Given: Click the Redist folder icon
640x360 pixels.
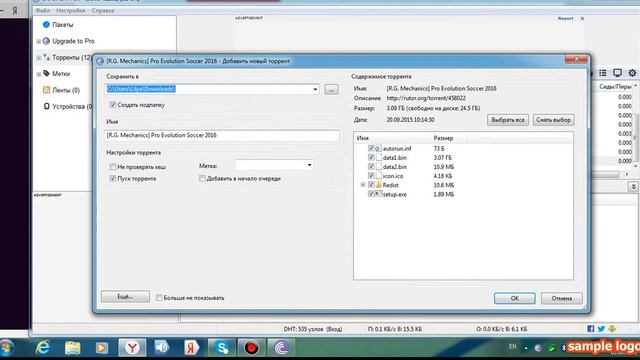Looking at the screenshot, I should [379, 185].
